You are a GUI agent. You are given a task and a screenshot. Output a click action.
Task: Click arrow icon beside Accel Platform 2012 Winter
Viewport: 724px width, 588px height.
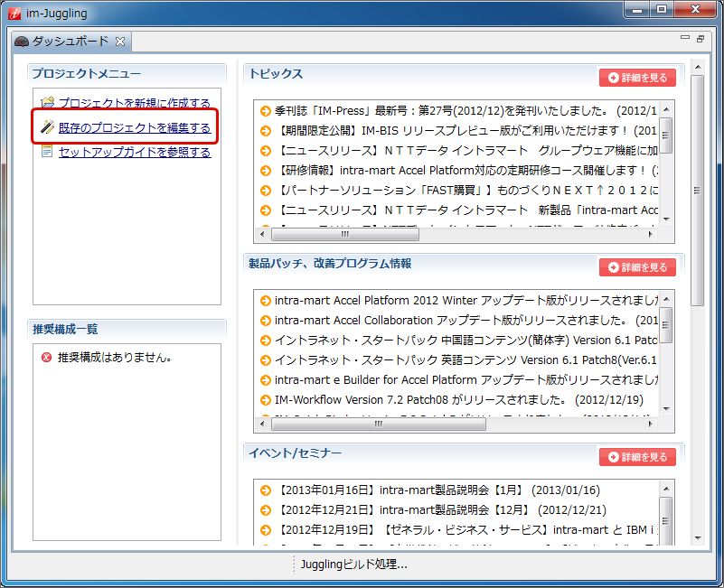tap(266, 301)
